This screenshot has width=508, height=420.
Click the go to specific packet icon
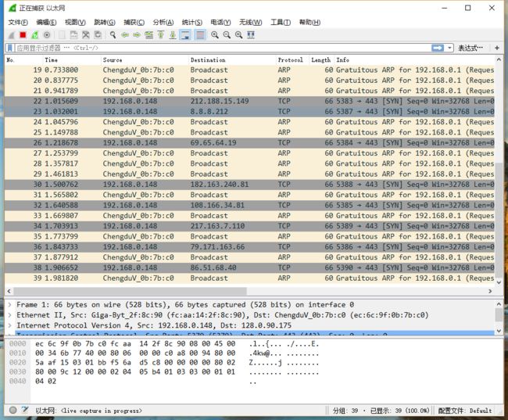tap(148, 35)
